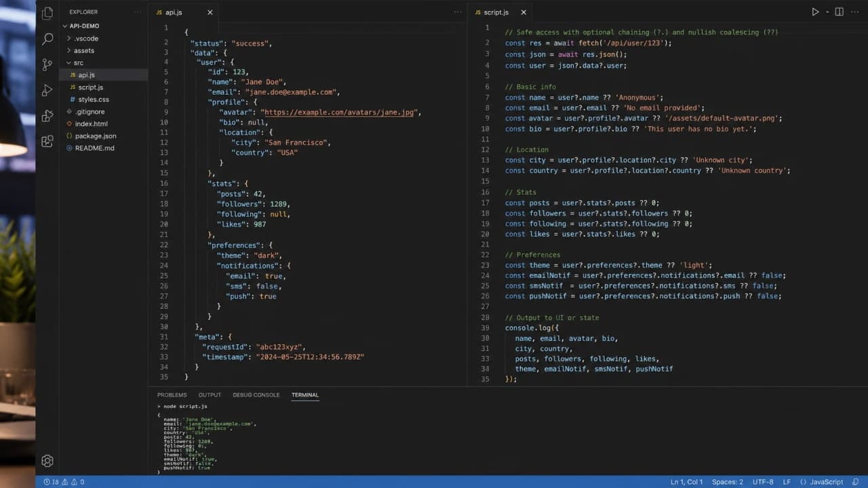Click the notifications bell in status bar

pyautogui.click(x=857, y=482)
